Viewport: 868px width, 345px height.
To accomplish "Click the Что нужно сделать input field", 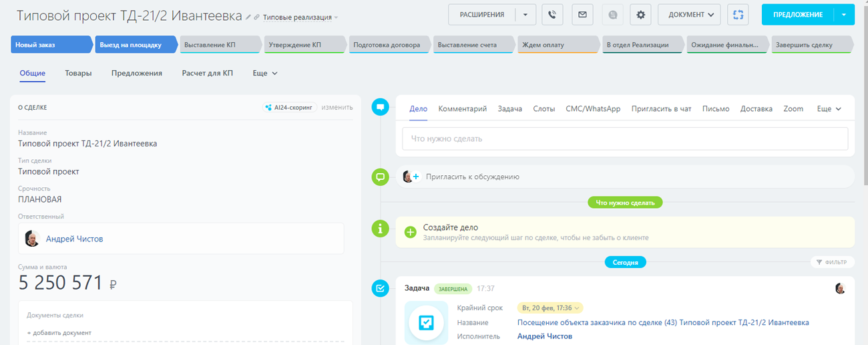I will tap(624, 138).
